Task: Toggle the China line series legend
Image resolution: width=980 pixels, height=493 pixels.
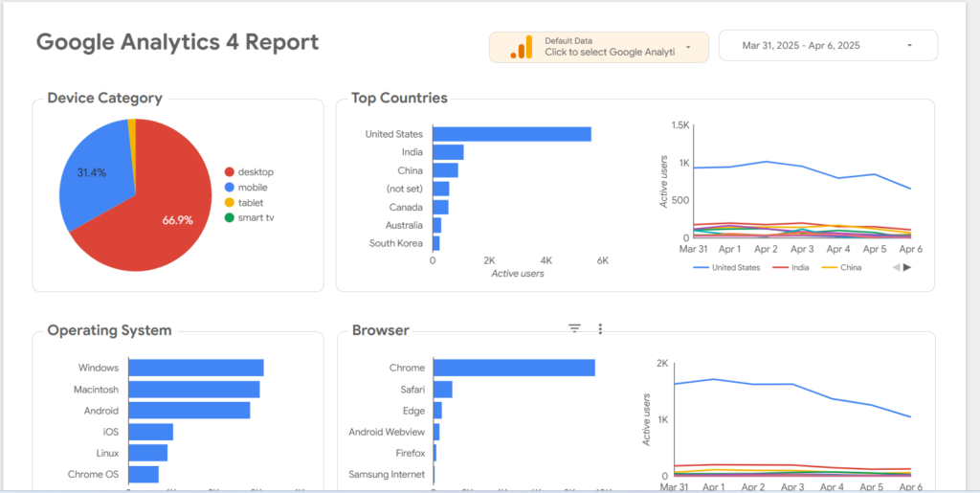Action: [850, 268]
